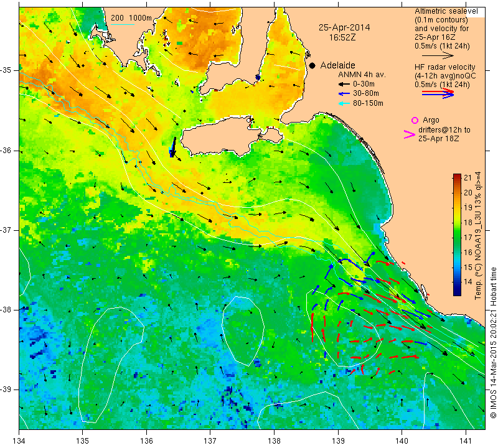This screenshot has width=498, height=448.
Task: Click the Adelaide city label
Action: point(337,65)
